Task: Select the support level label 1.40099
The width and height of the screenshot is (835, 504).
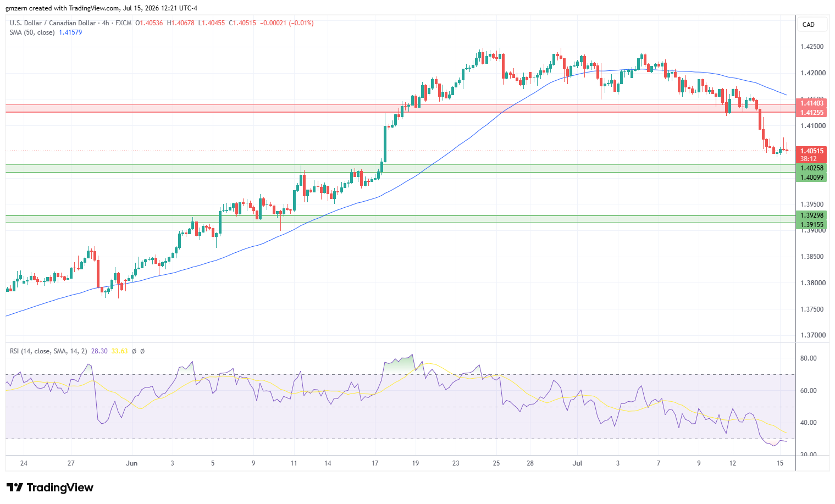Action: [x=812, y=177]
